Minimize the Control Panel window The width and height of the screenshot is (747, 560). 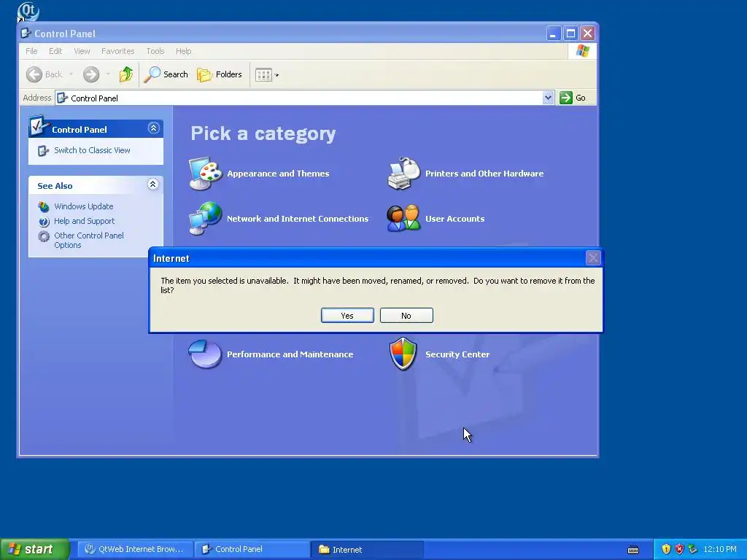553,34
